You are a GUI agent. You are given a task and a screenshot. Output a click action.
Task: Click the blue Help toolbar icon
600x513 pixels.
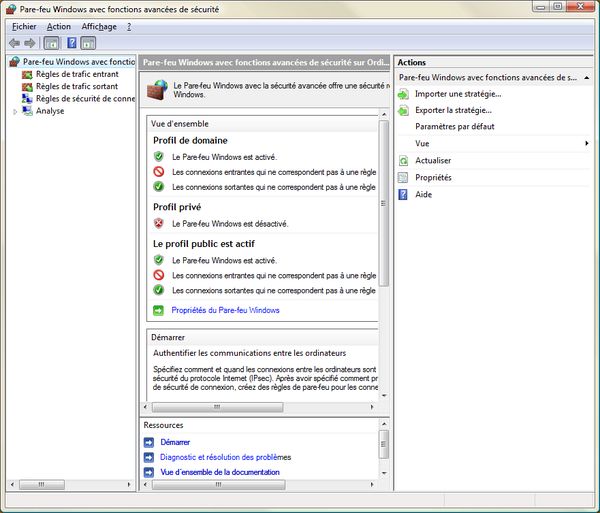coord(71,43)
